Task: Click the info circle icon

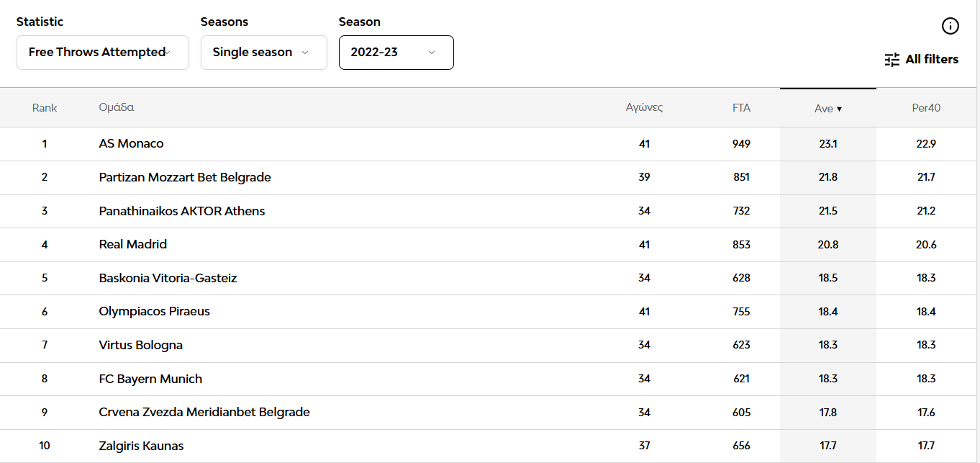Action: (x=950, y=27)
